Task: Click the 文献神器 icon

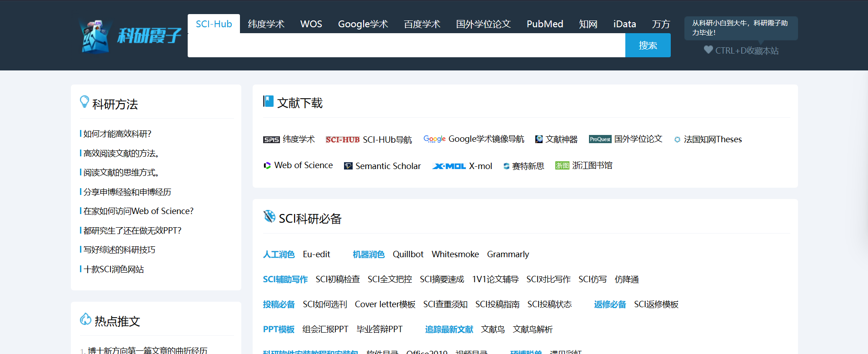Action: tap(539, 140)
